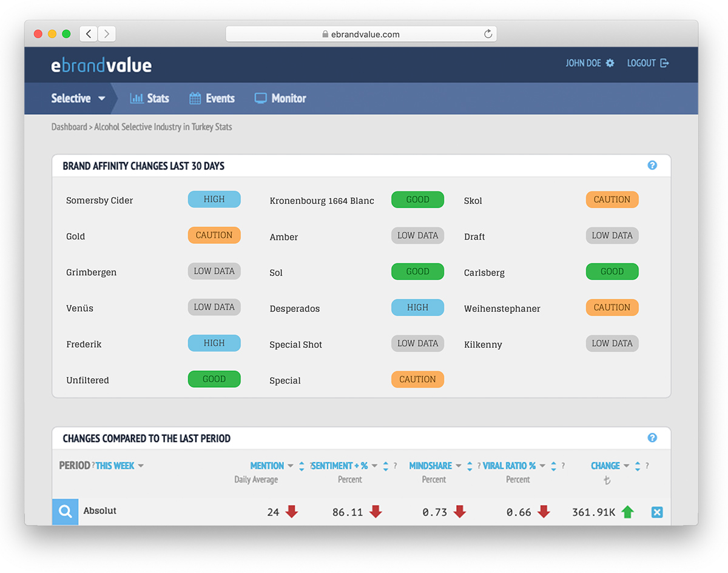The width and height of the screenshot is (728, 573).
Task: Click Kronenbourg 1664 Blanc GOOD badge
Action: pyautogui.click(x=417, y=199)
